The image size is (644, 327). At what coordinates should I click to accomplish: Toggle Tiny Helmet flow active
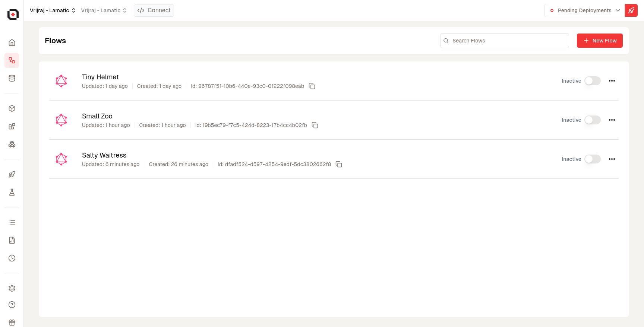[x=592, y=81]
